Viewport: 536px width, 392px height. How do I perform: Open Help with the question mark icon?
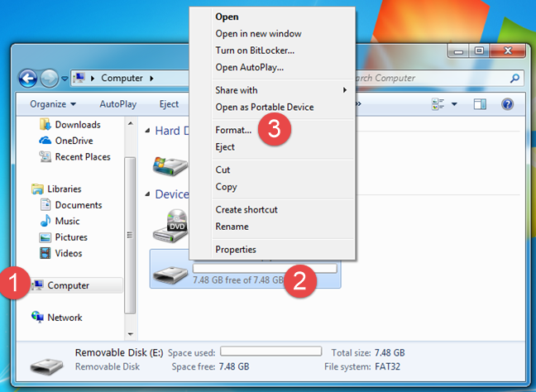[507, 104]
